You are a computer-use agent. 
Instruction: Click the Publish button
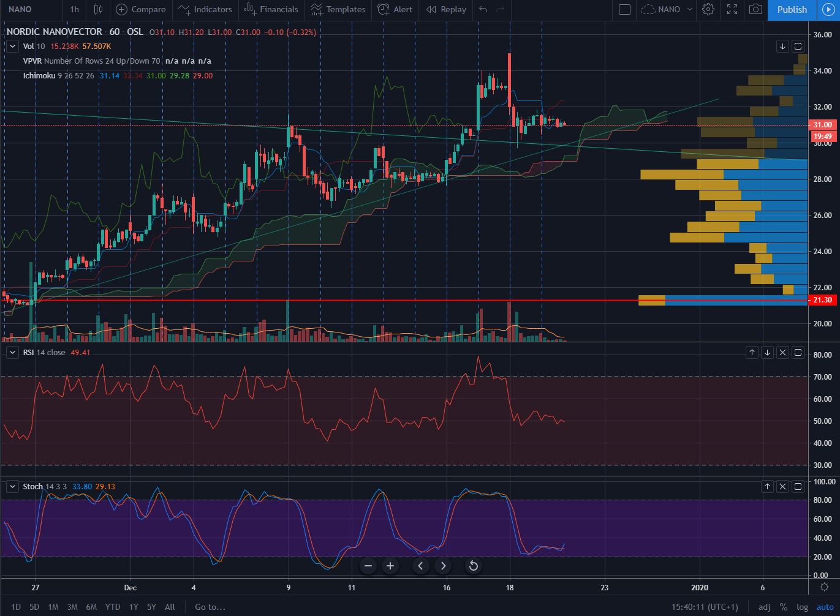[x=792, y=9]
